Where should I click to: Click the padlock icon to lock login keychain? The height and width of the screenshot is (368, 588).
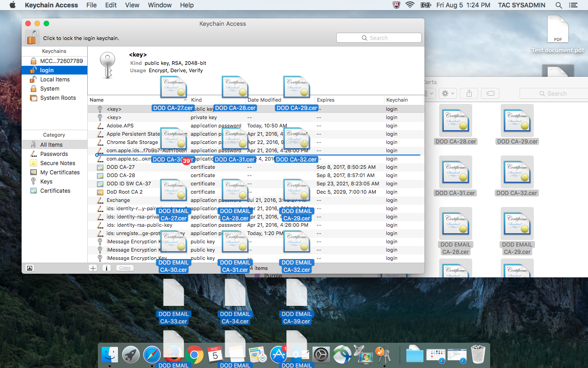[x=32, y=37]
